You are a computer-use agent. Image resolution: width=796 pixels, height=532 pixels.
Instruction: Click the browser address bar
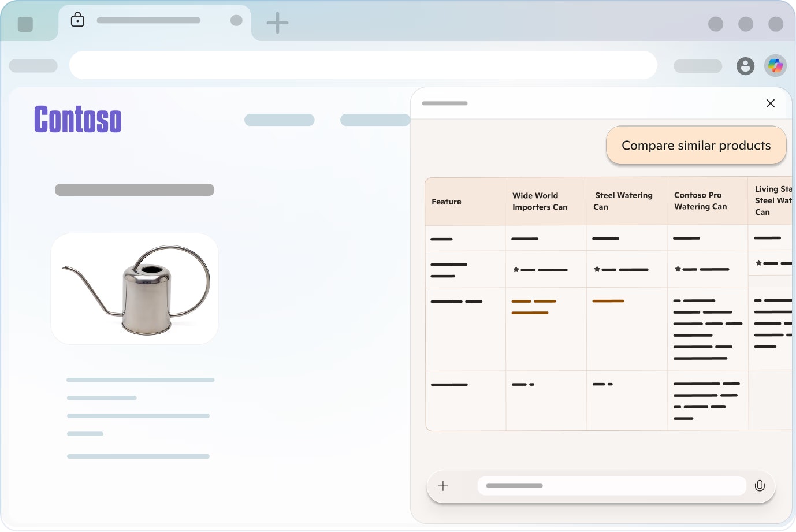[363, 65]
